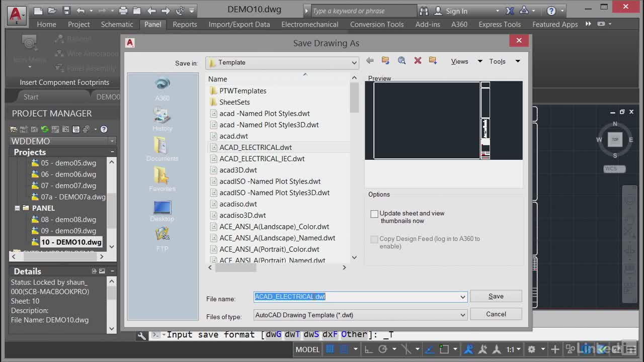Toggle object snap square icon in status bar

point(444,349)
